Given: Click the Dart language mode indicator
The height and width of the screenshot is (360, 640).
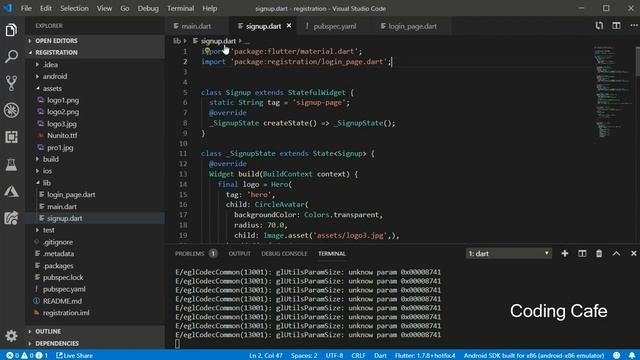Looking at the screenshot, I should pyautogui.click(x=380, y=356).
